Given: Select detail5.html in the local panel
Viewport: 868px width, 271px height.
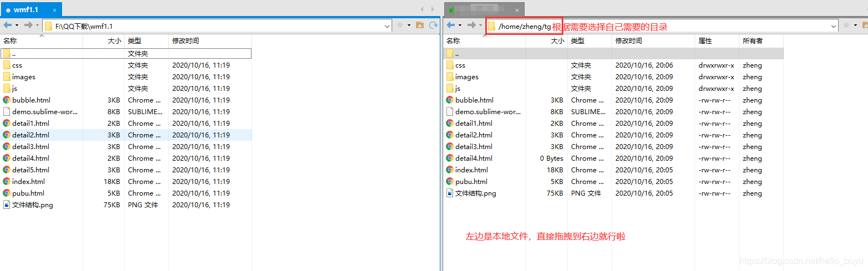Looking at the screenshot, I should [126, 170].
